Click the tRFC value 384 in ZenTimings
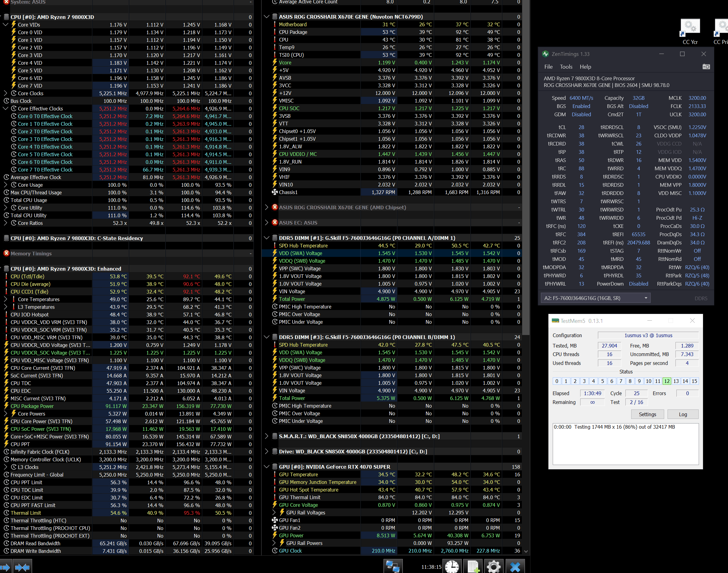Image resolution: width=728 pixels, height=573 pixels. (x=581, y=235)
